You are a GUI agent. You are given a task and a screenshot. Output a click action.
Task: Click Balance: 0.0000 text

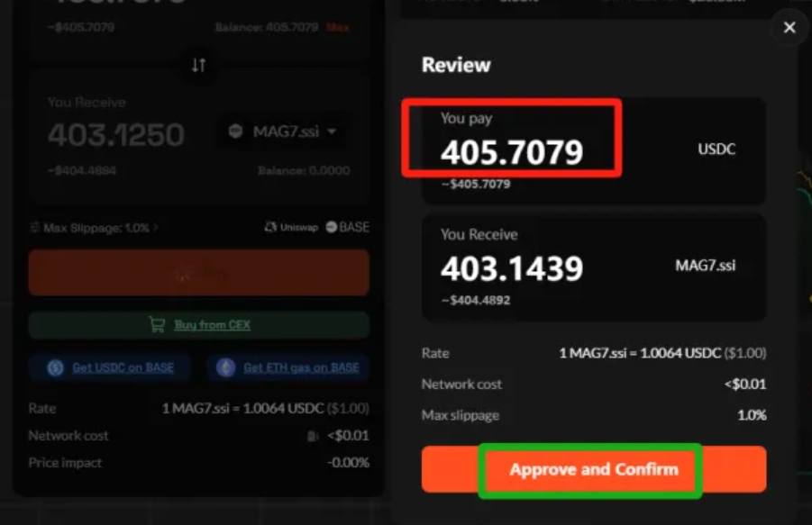pyautogui.click(x=304, y=171)
